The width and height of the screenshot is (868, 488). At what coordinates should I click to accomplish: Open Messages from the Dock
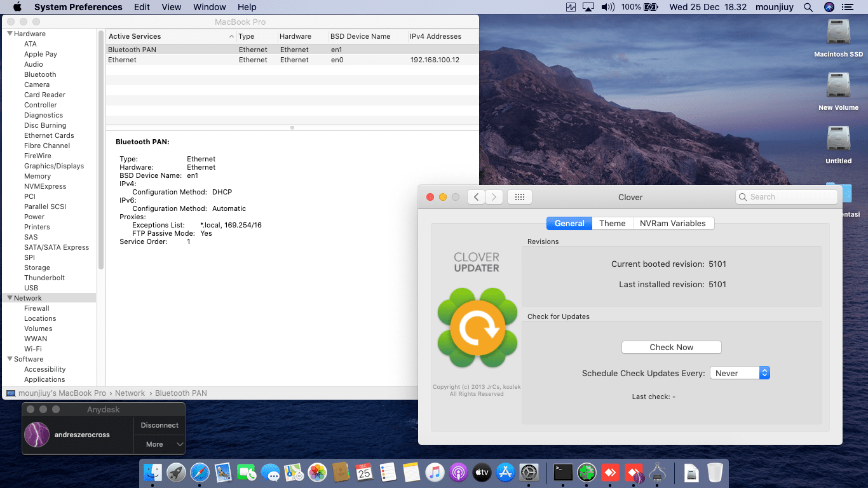[x=270, y=472]
